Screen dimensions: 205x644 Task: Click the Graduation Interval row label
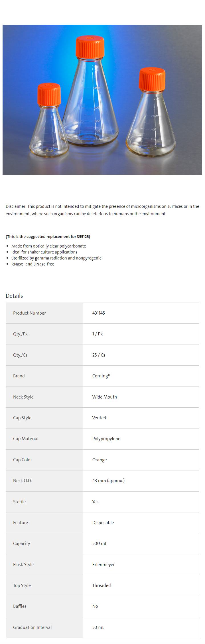[32, 627]
